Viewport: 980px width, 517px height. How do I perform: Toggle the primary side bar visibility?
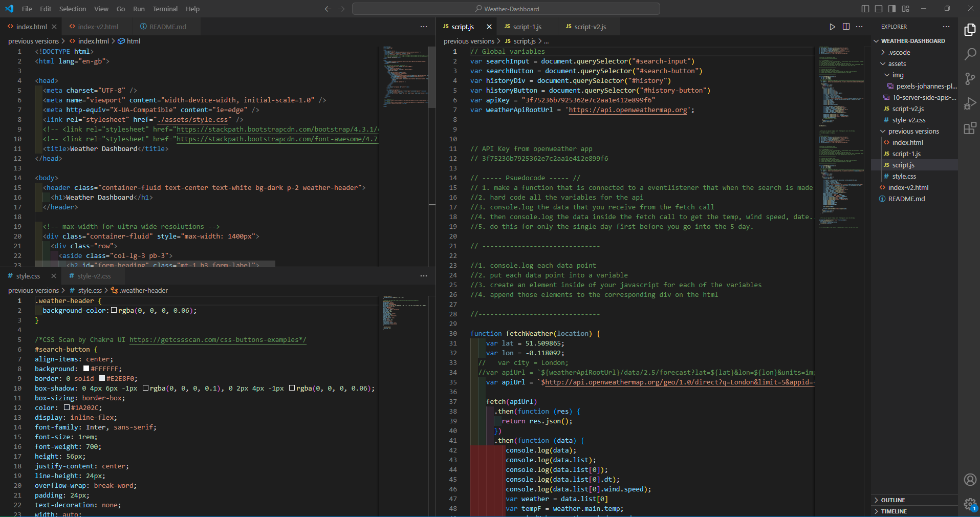point(865,8)
